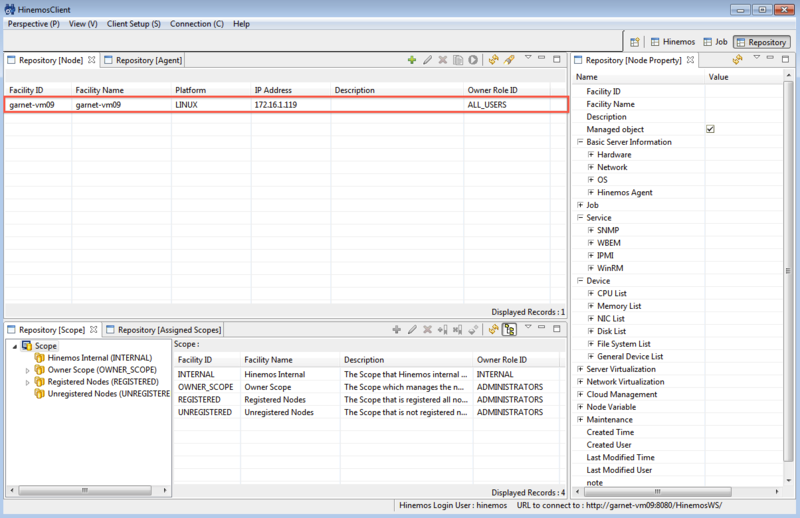Expand the Owner Scope tree node

(x=28, y=371)
